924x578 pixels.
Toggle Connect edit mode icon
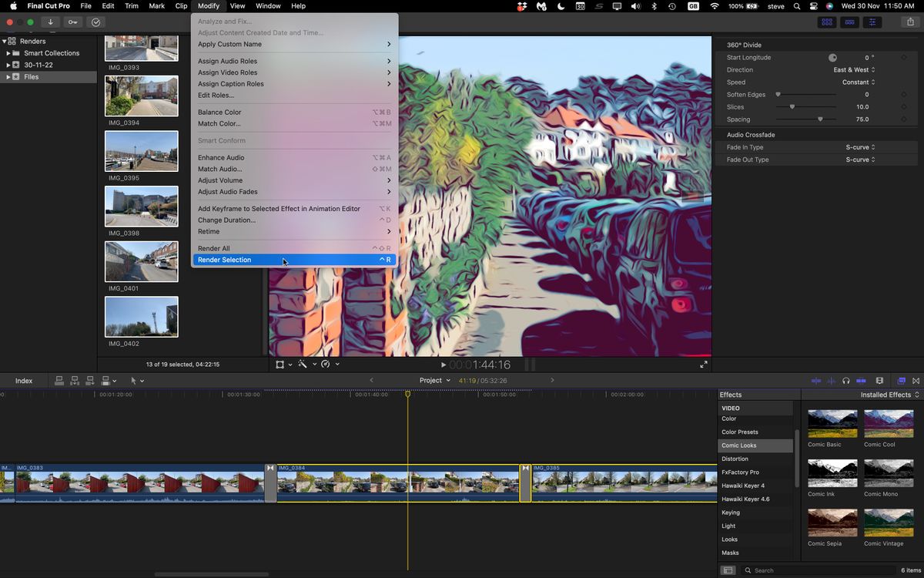point(59,380)
